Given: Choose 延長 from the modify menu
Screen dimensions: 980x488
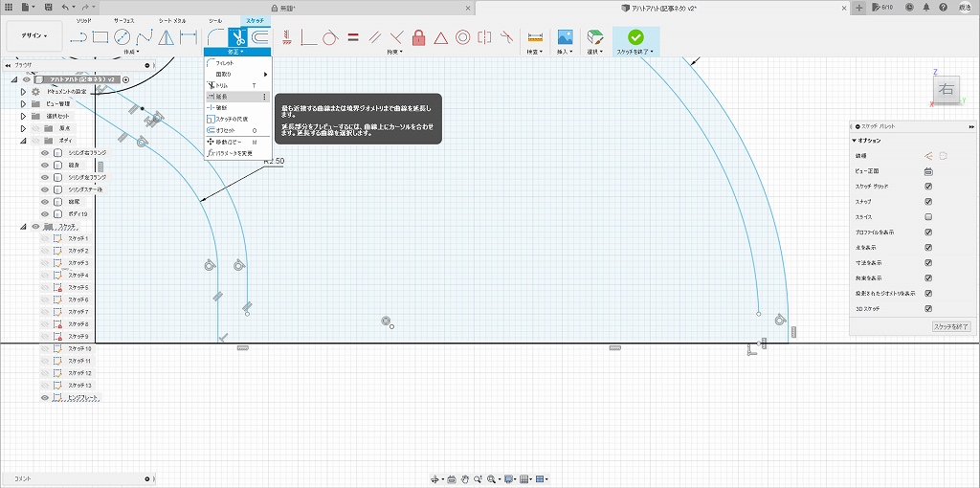Looking at the screenshot, I should click(x=221, y=97).
